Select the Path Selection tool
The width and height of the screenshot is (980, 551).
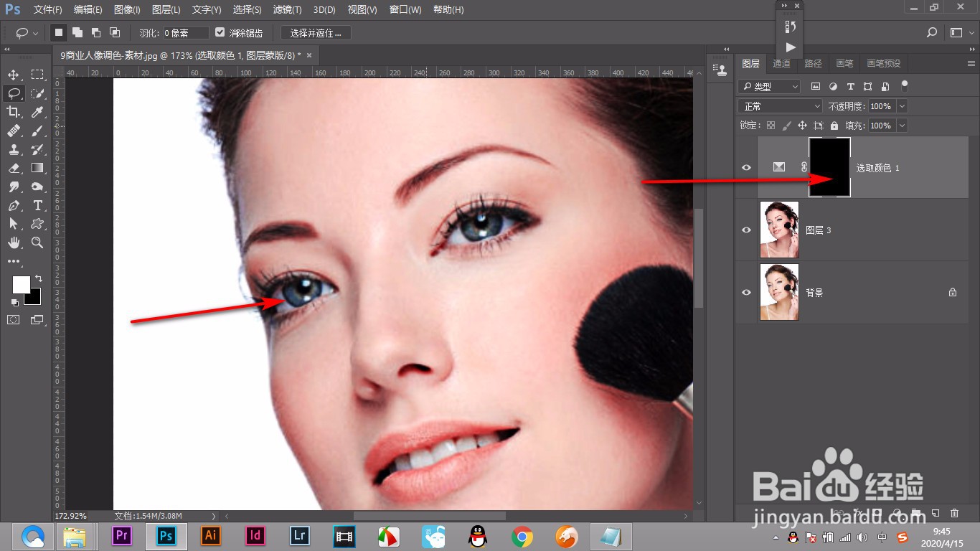pyautogui.click(x=14, y=224)
